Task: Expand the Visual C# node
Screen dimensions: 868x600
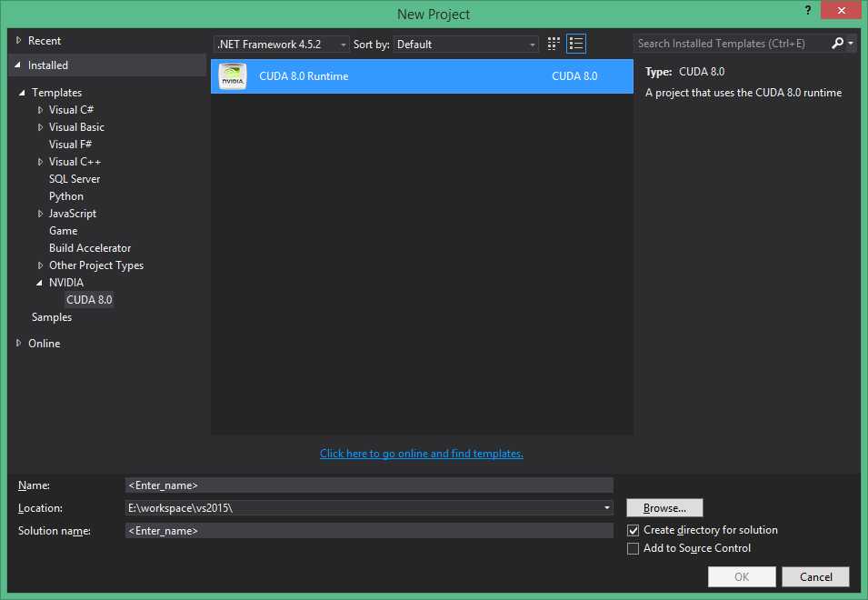Action: click(40, 110)
